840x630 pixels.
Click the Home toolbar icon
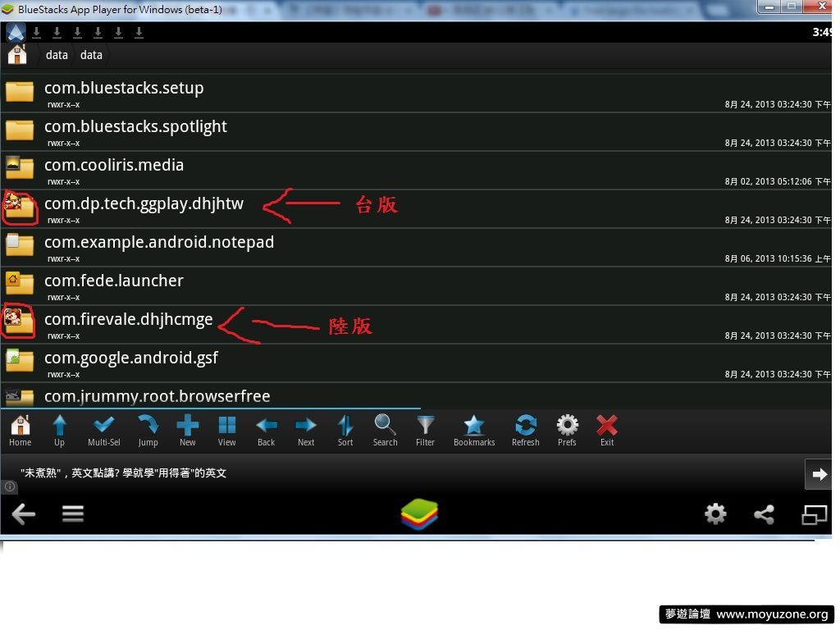pos(21,431)
